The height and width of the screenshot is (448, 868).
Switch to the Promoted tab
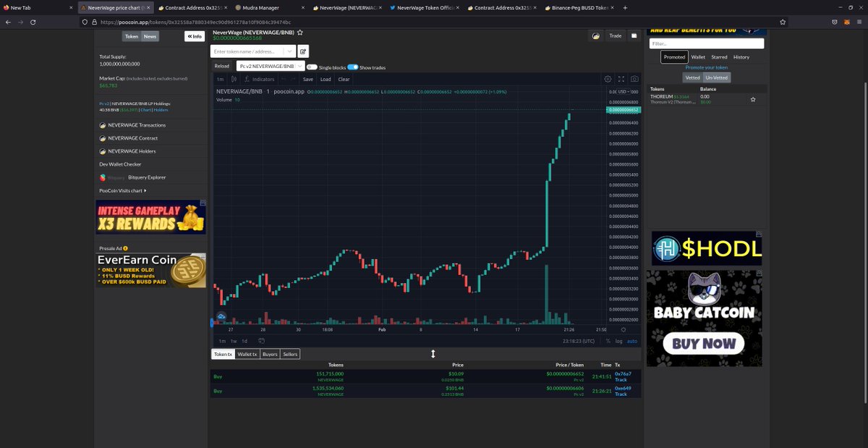pos(674,56)
